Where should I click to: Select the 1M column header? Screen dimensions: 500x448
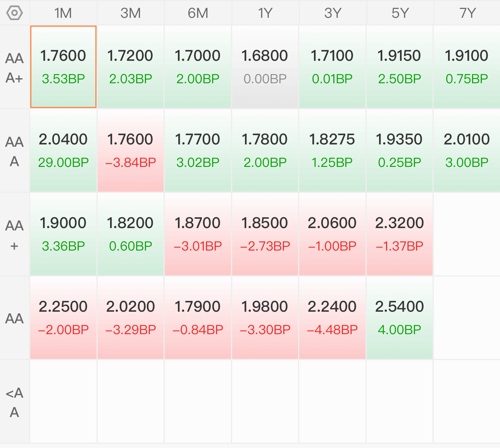pos(63,13)
